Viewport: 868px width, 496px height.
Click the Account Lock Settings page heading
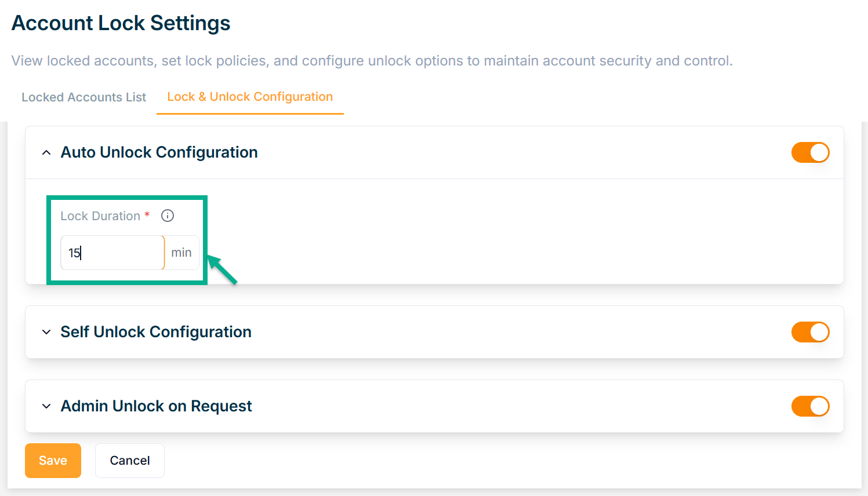(x=121, y=23)
